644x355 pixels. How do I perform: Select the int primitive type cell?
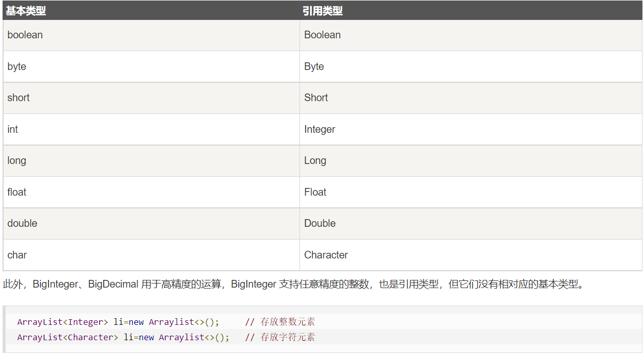(12, 129)
